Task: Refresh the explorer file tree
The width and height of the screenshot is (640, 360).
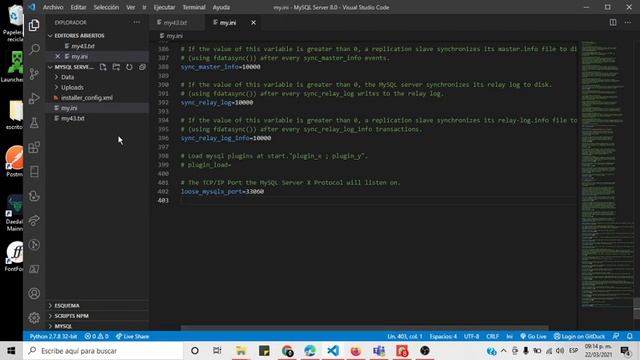Action: pos(129,67)
